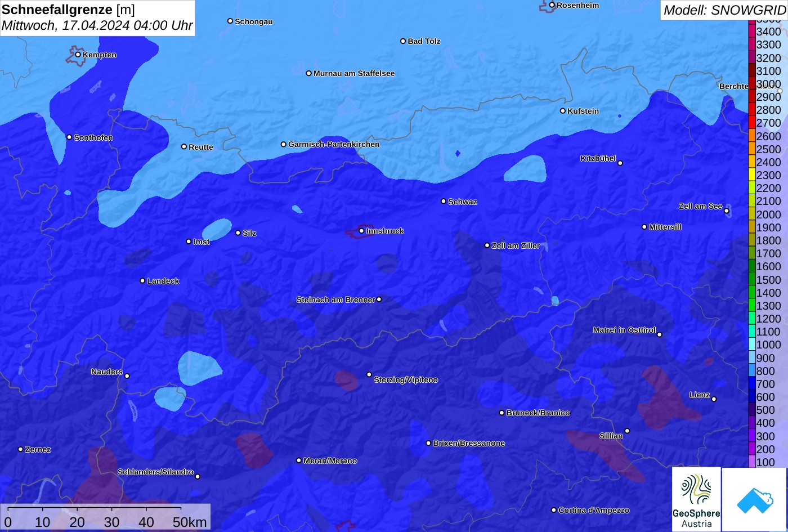The width and height of the screenshot is (788, 532).
Task: Click the Zell am See marker dot
Action: [727, 211]
